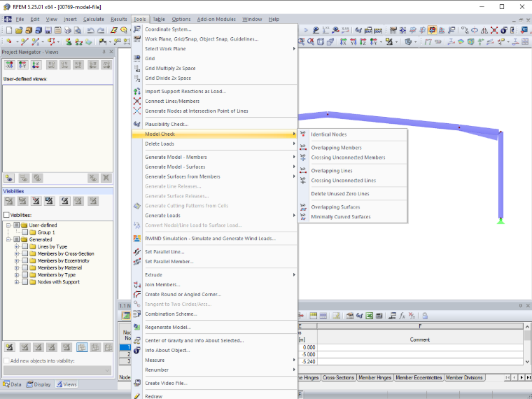This screenshot has width=532, height=399.
Task: Click the RWIND Simulation menu icon
Action: click(137, 239)
